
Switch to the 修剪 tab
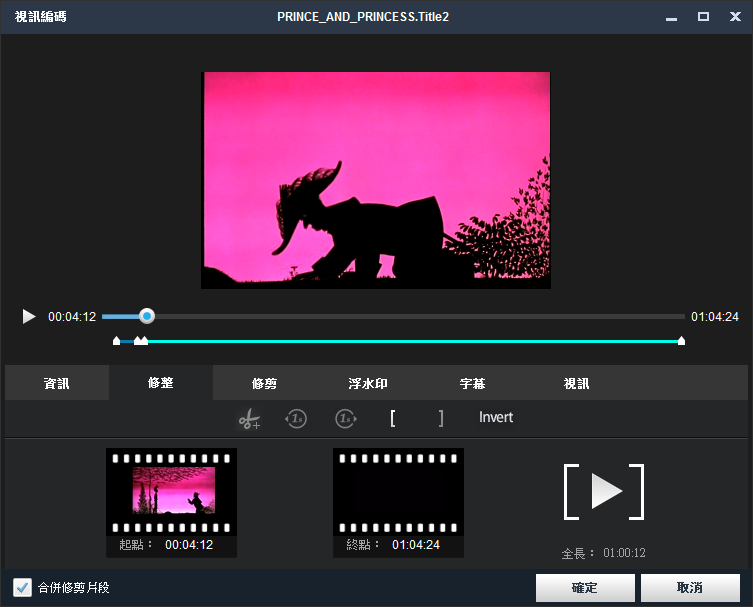click(265, 384)
